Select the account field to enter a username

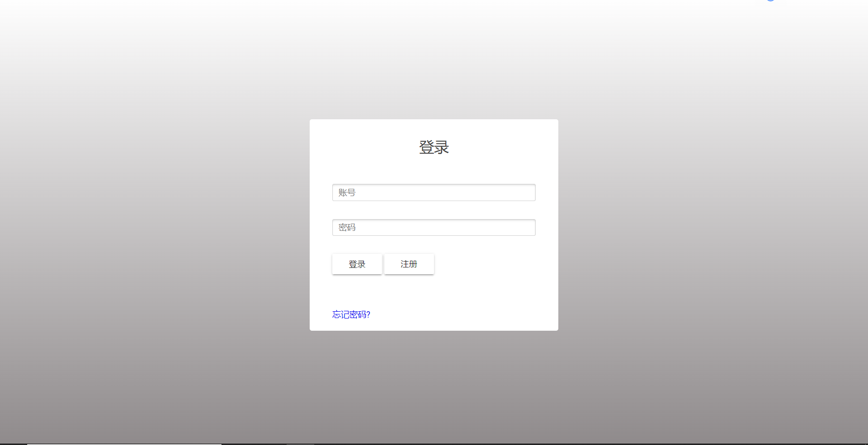point(433,192)
